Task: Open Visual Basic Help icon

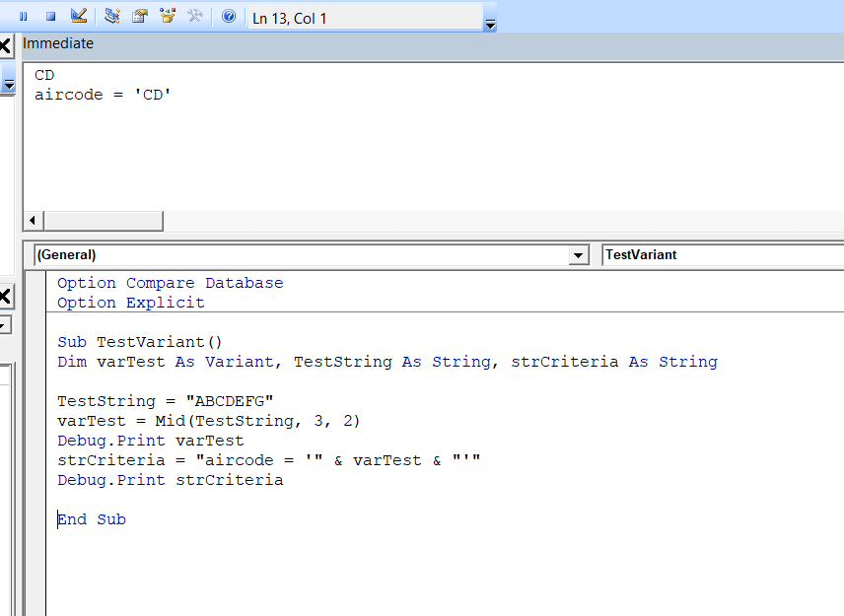Action: pos(229,16)
